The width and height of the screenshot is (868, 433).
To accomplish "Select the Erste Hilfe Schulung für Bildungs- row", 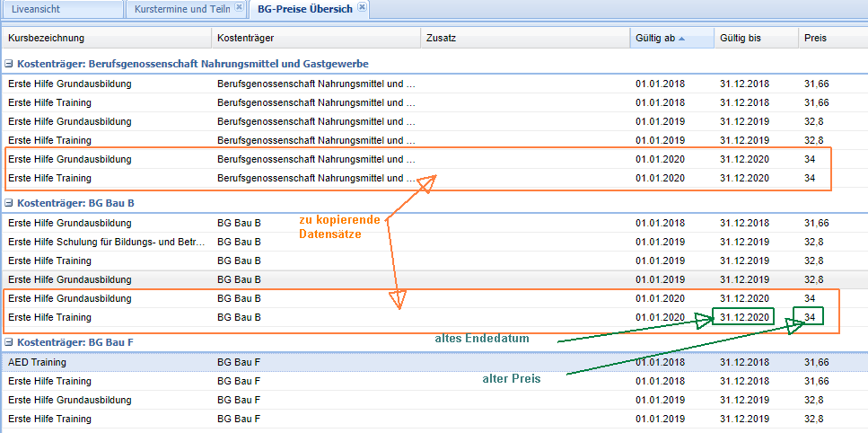I will [x=106, y=243].
